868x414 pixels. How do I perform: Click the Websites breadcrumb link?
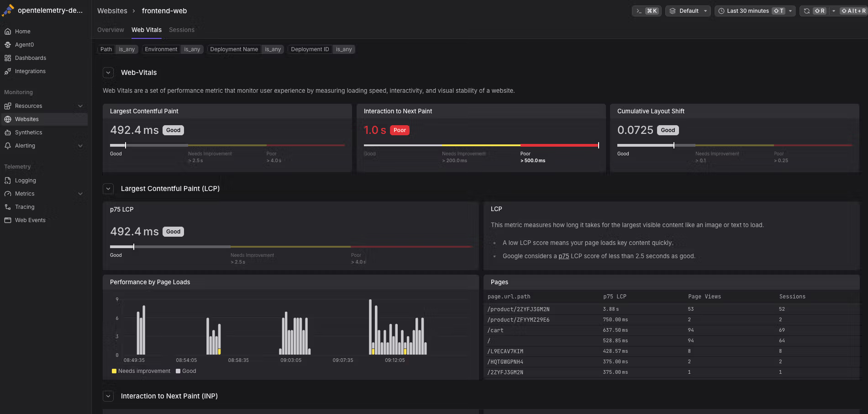(112, 11)
